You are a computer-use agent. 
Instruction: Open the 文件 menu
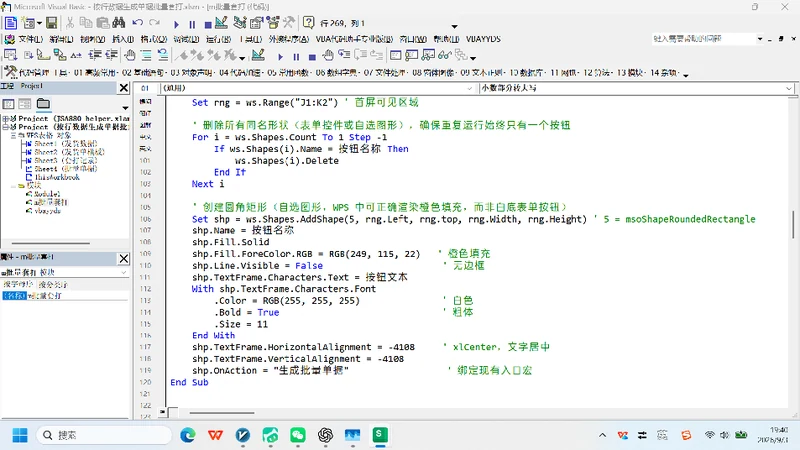31,39
